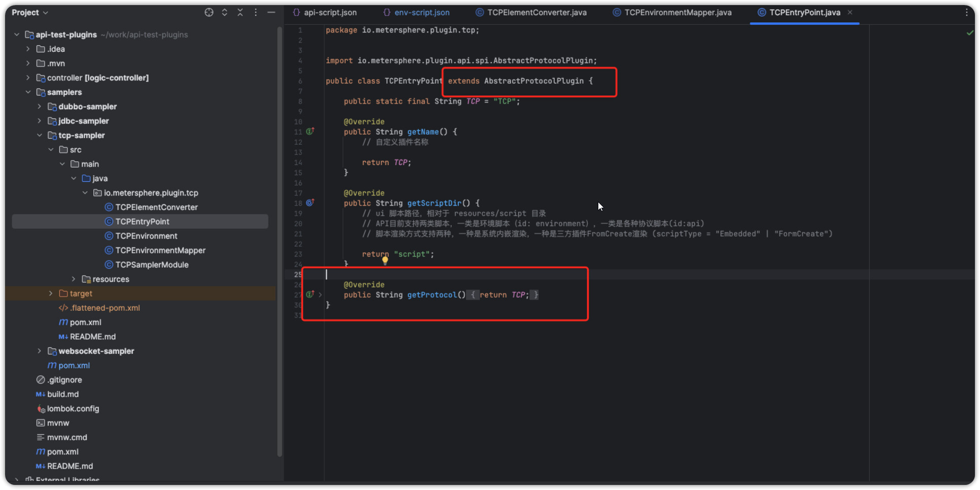Open TCPSamplerModule class in tree
Viewport: 980px width, 490px height.
[146, 265]
